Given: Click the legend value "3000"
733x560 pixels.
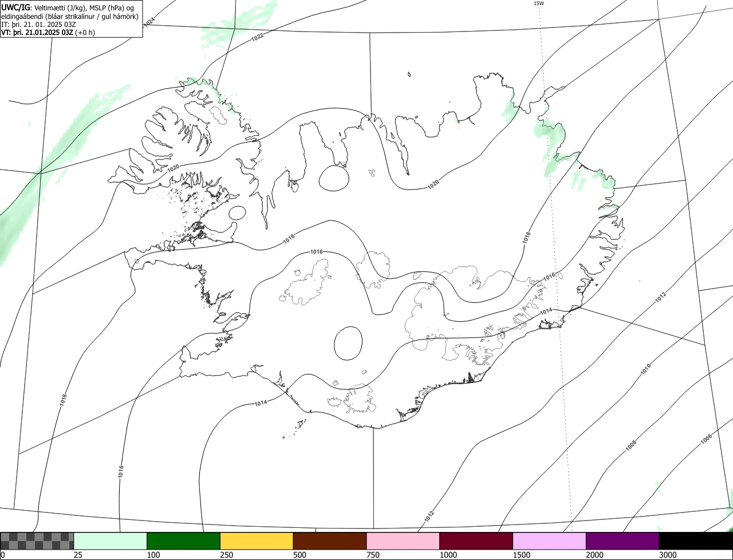Looking at the screenshot, I should pyautogui.click(x=668, y=555).
